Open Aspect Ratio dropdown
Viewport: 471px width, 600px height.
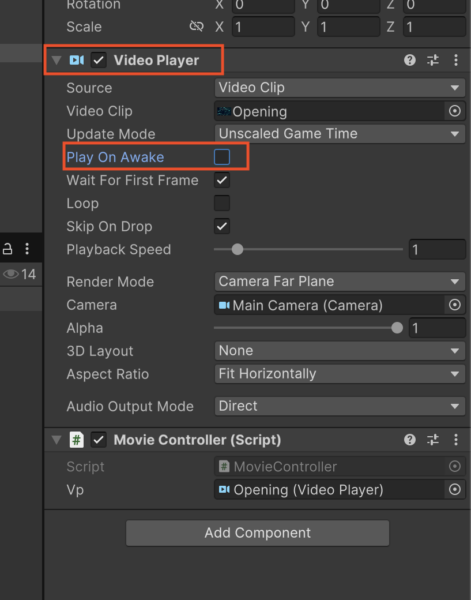pyautogui.click(x=340, y=374)
